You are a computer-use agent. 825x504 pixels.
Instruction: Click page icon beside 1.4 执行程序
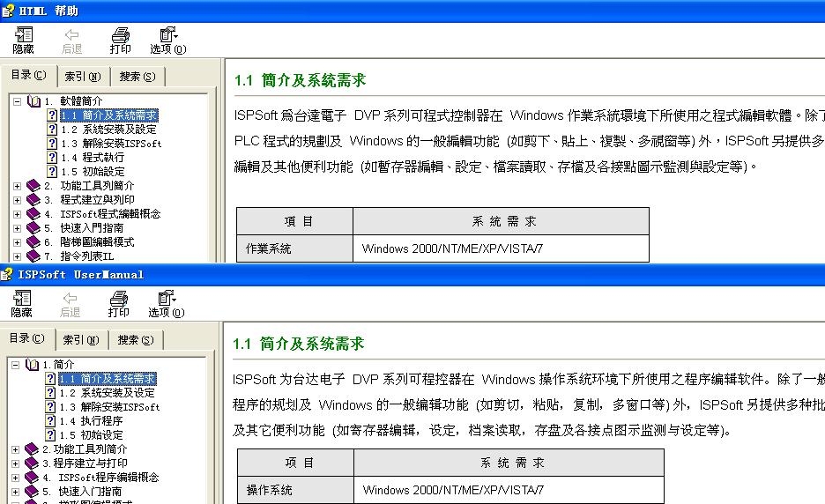click(50, 421)
